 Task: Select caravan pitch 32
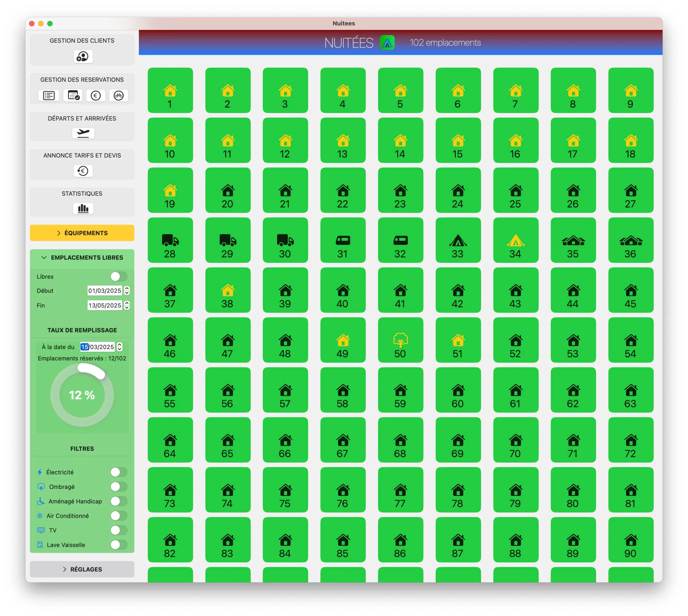[400, 240]
